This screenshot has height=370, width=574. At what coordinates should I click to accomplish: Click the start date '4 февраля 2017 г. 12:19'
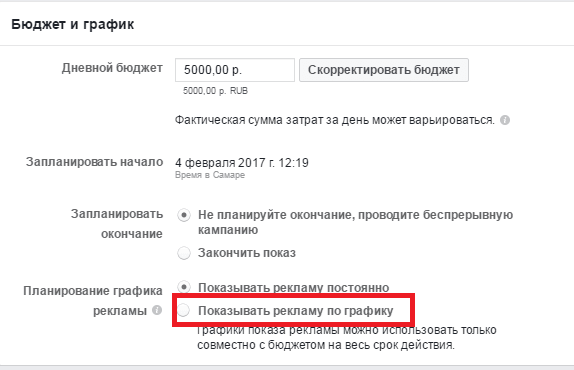242,163
